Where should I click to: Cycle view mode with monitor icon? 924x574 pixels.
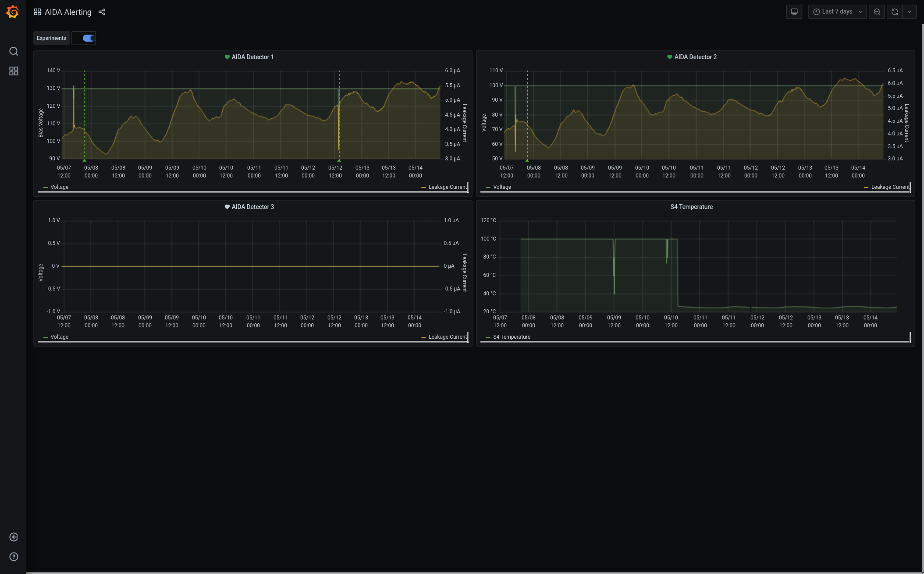coord(794,12)
